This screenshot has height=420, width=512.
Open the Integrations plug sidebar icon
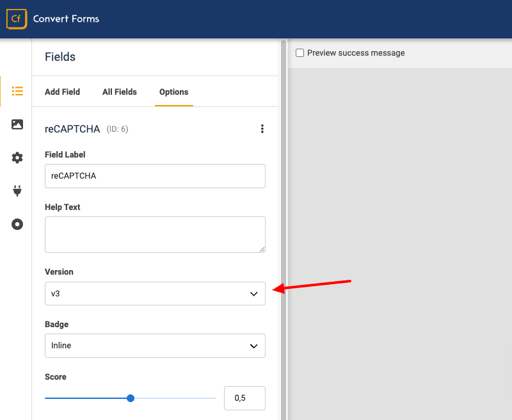pyautogui.click(x=17, y=191)
